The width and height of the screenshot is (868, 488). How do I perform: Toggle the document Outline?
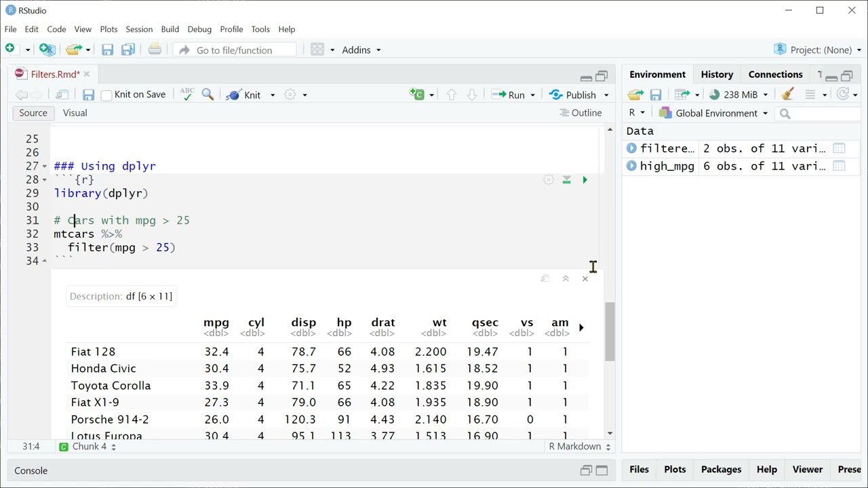[581, 113]
